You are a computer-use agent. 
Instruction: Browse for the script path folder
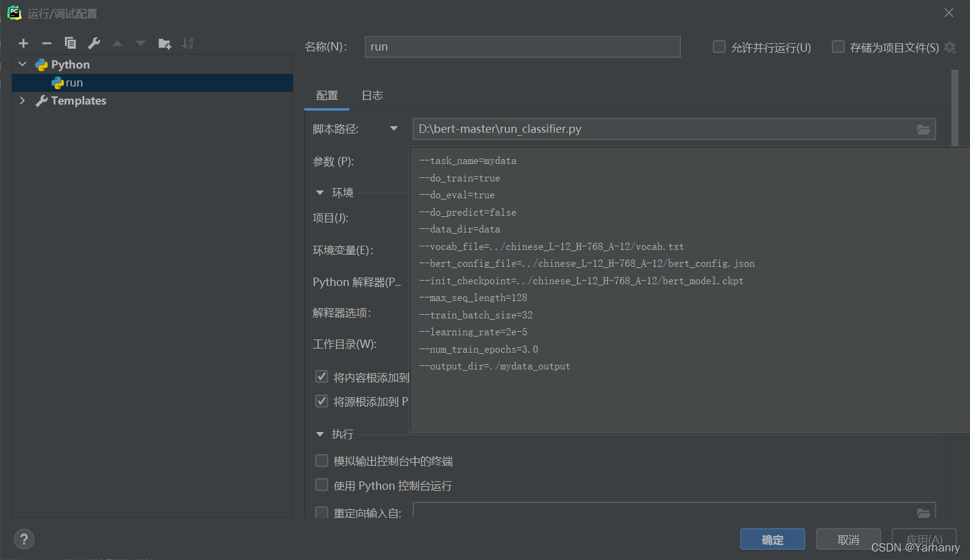tap(924, 129)
